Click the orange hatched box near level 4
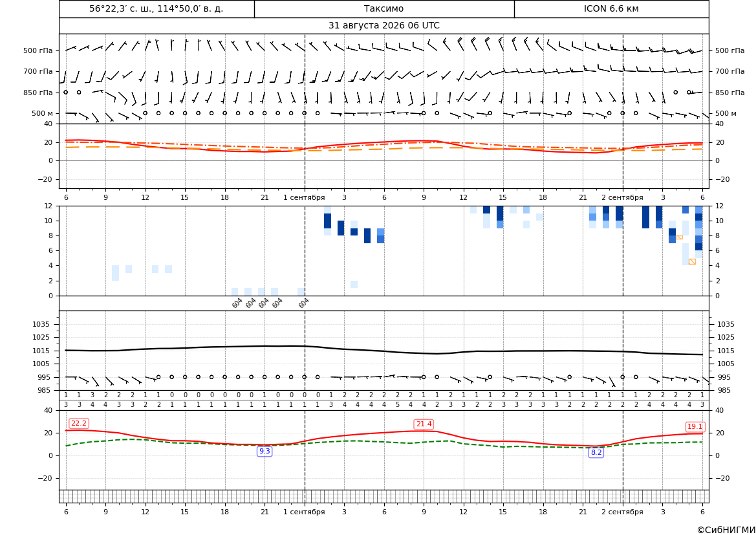The width and height of the screenshot is (756, 535). point(693,261)
